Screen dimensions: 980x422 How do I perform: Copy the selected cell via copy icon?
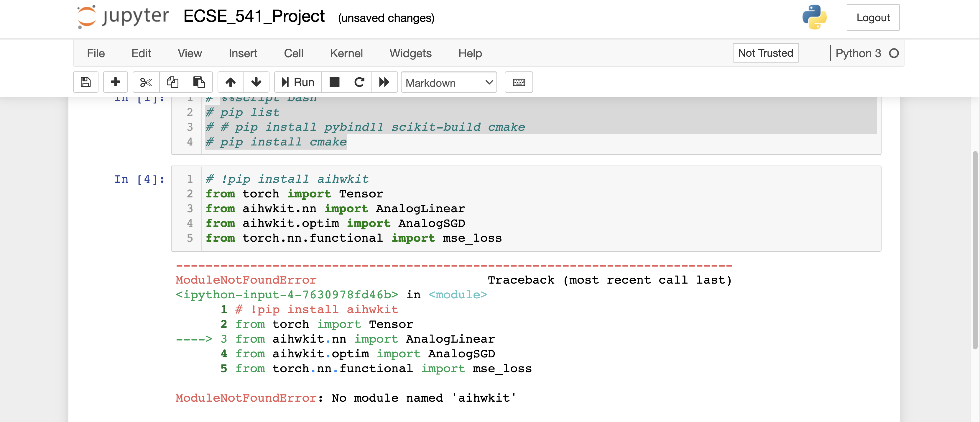[172, 82]
